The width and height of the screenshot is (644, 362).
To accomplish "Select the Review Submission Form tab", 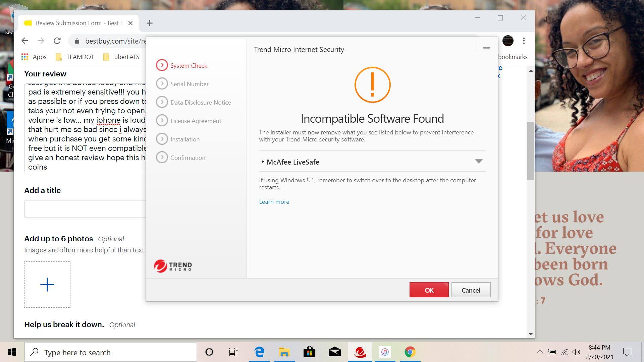I will pyautogui.click(x=77, y=23).
